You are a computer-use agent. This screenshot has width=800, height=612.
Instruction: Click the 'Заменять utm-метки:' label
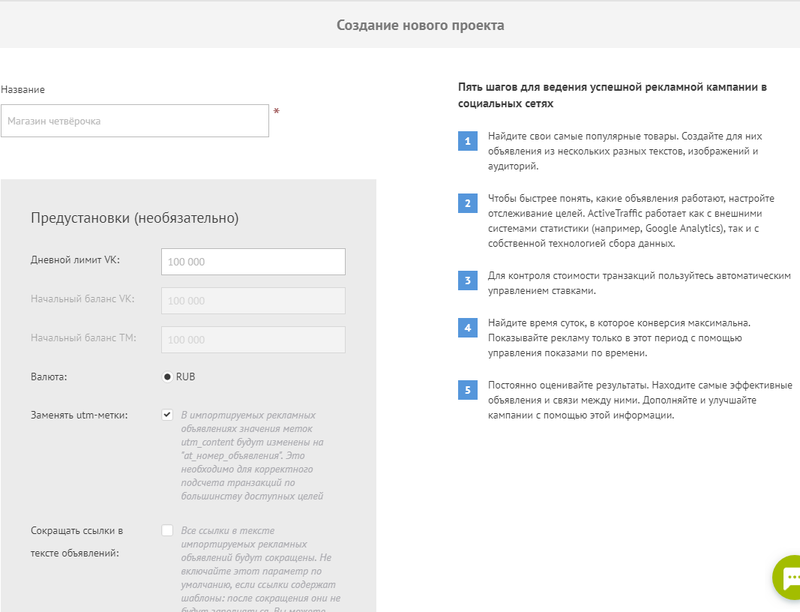pos(79,415)
